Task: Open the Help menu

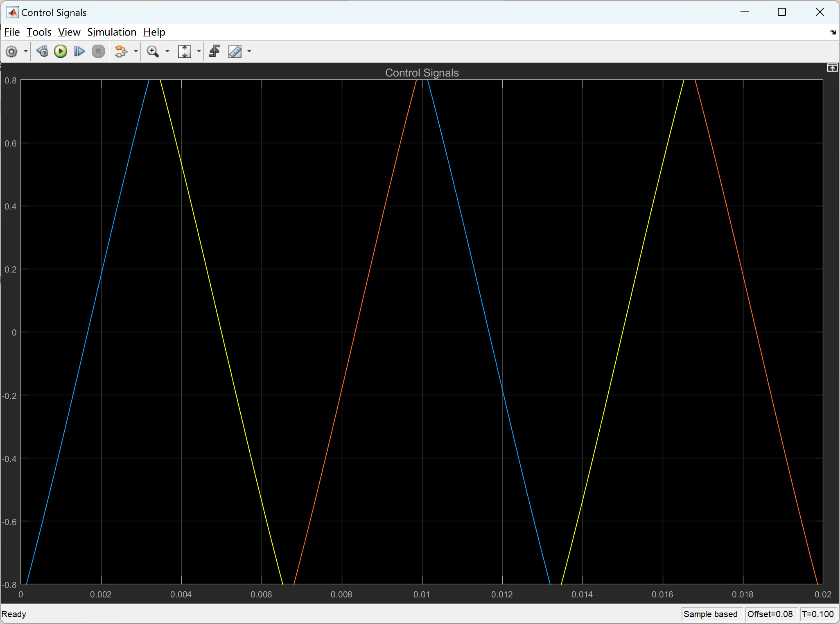Action: click(x=154, y=32)
